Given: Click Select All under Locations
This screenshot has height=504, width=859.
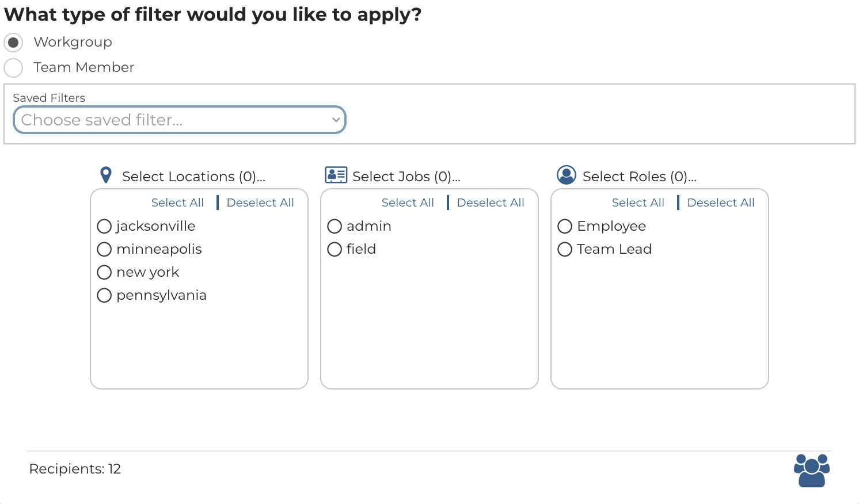Looking at the screenshot, I should 177,203.
